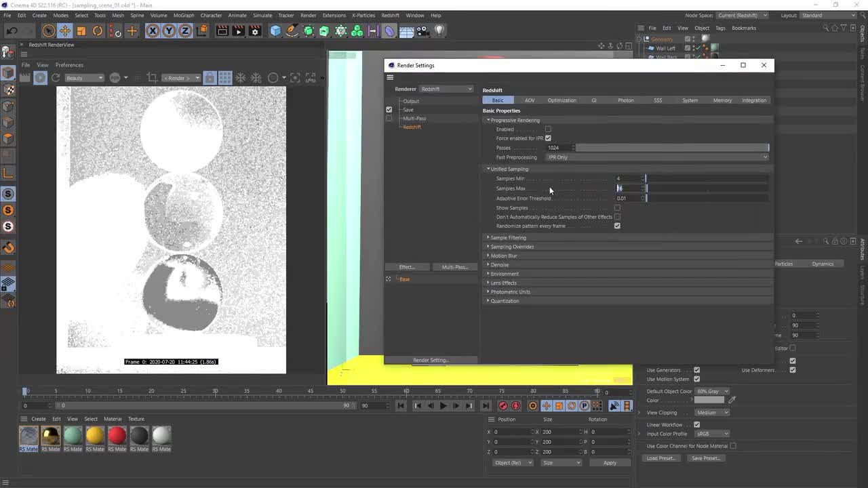Click the Effect... button
The width and height of the screenshot is (868, 488).
pos(407,267)
